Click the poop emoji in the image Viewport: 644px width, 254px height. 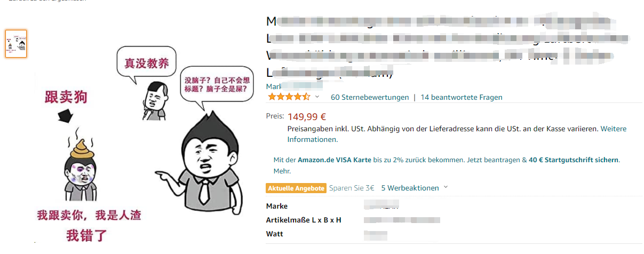81,147
